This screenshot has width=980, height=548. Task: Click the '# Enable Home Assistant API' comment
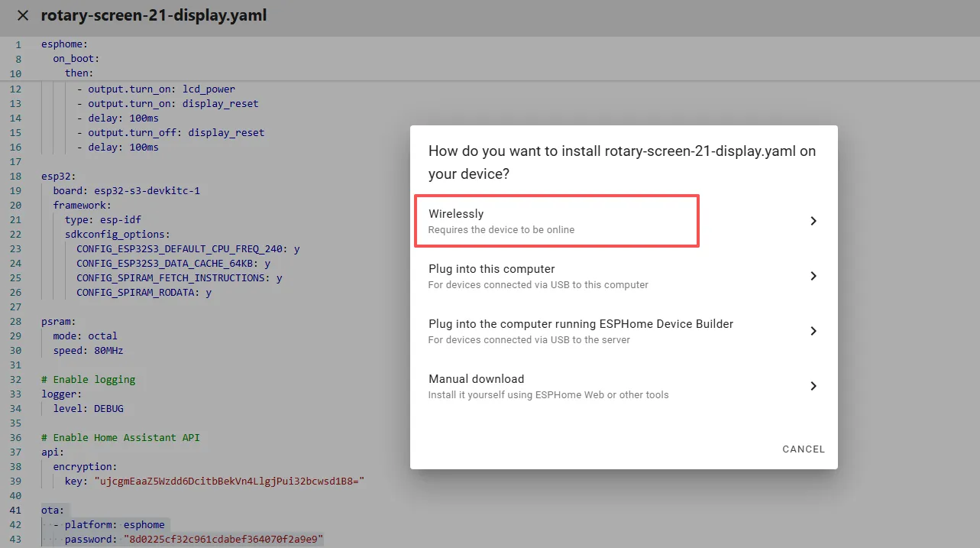121,437
